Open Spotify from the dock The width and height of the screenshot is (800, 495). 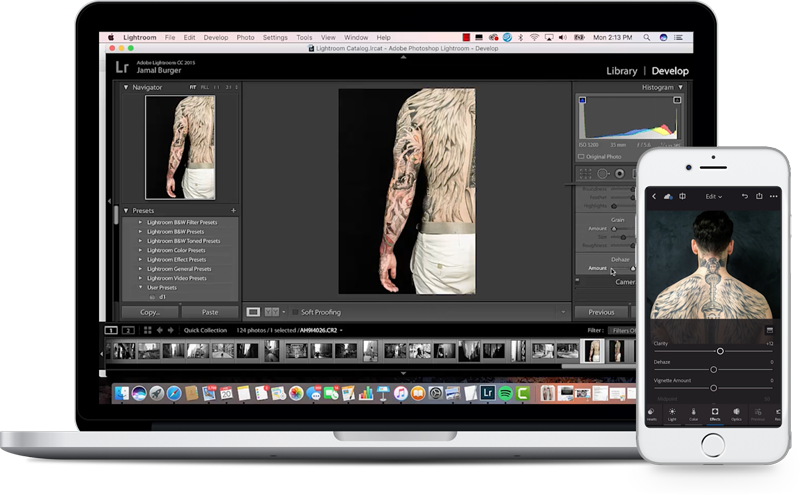point(505,393)
